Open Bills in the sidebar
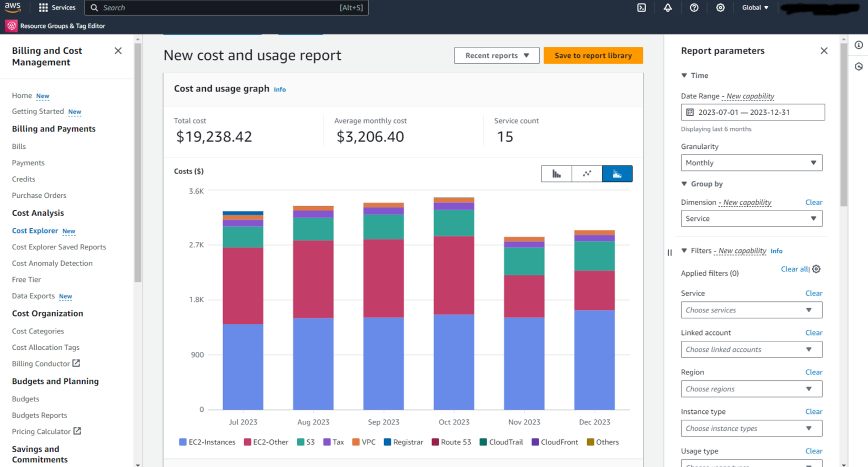The image size is (868, 467). pyautogui.click(x=18, y=146)
